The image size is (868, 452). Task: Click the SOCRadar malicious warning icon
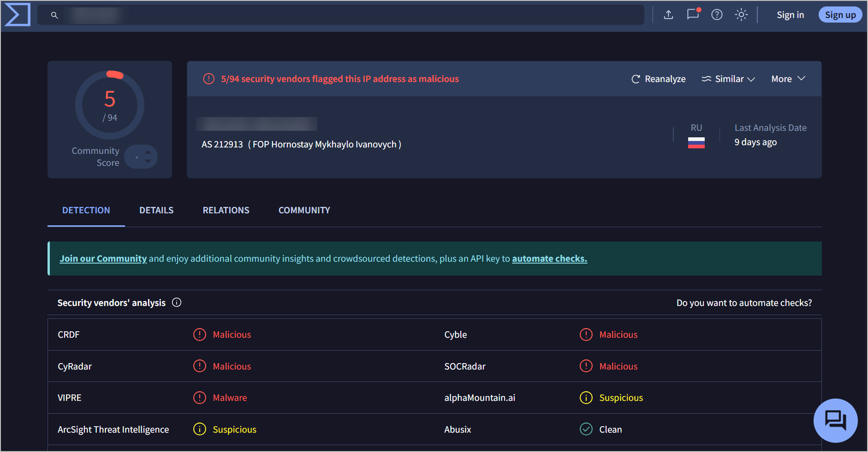pos(586,366)
